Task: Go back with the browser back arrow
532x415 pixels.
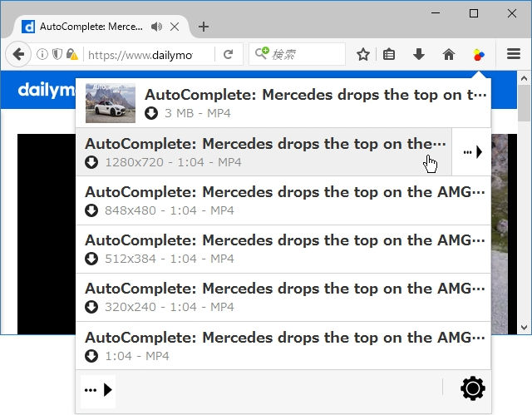Action: pyautogui.click(x=18, y=54)
